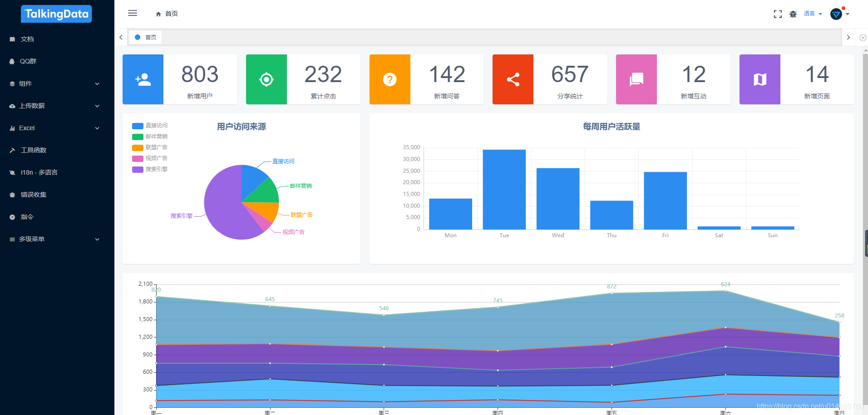This screenshot has height=415, width=868.
Task: Click the 错误收集 bug icon in sidebar
Action: click(x=12, y=195)
